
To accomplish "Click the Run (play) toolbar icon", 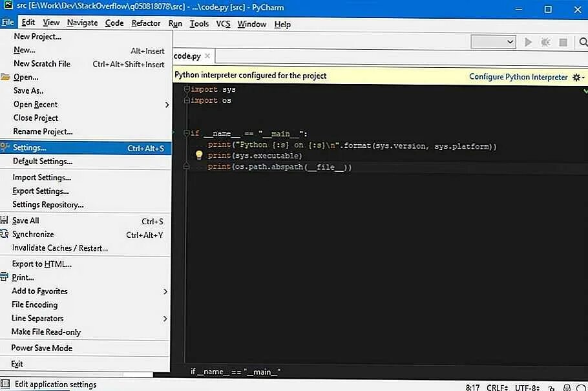I will pos(528,42).
